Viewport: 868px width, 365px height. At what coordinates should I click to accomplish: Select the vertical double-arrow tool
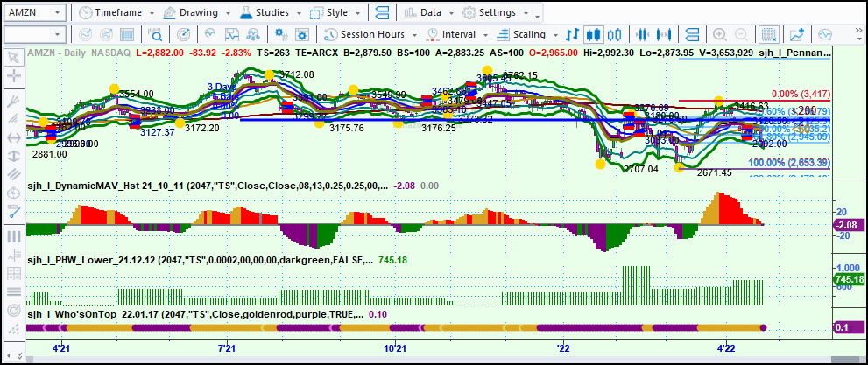pyautogui.click(x=13, y=156)
